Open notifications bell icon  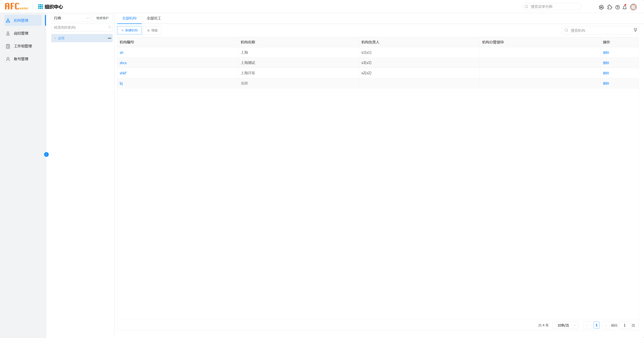point(625,7)
